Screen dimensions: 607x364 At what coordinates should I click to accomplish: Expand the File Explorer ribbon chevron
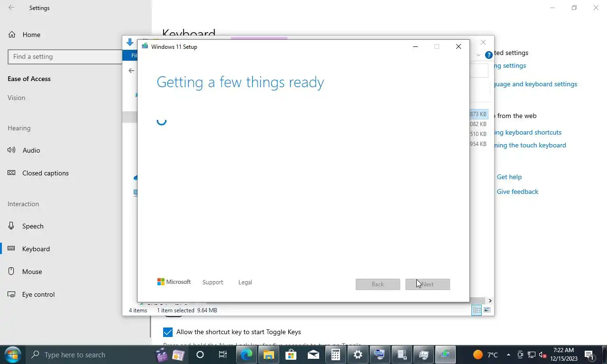tap(478, 55)
